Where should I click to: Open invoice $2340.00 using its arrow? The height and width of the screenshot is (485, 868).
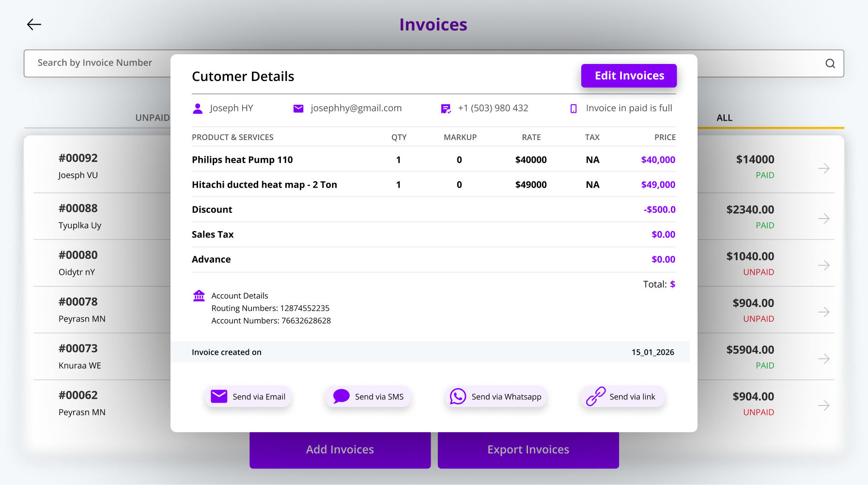pyautogui.click(x=823, y=219)
